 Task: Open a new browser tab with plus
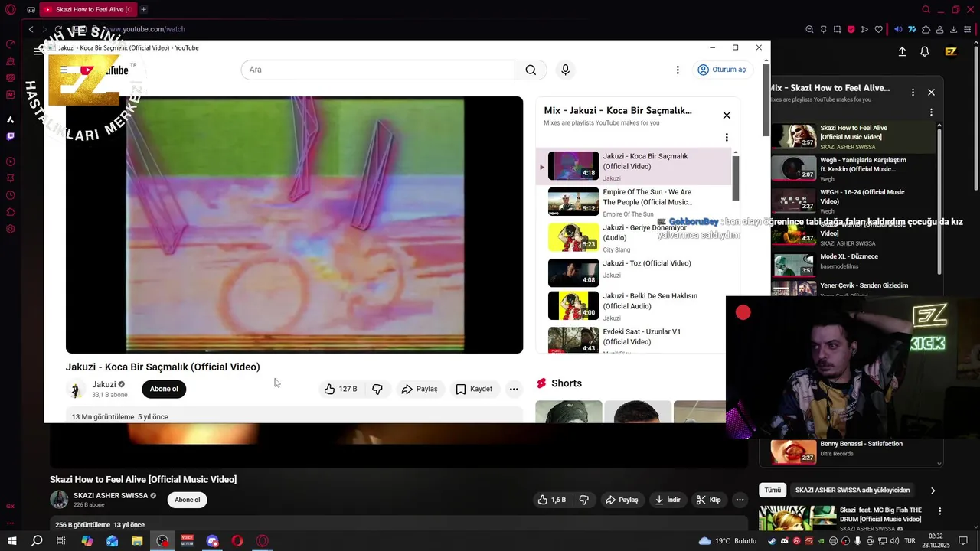point(143,9)
